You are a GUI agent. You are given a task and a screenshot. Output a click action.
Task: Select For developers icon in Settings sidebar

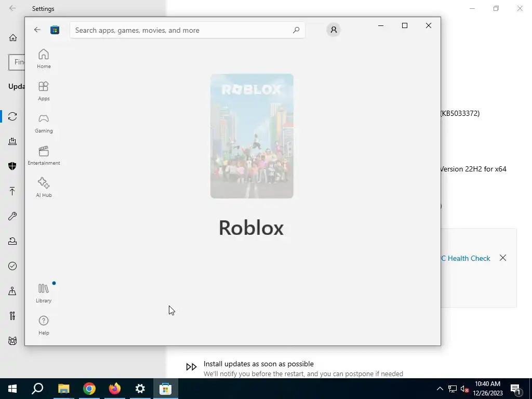click(12, 316)
